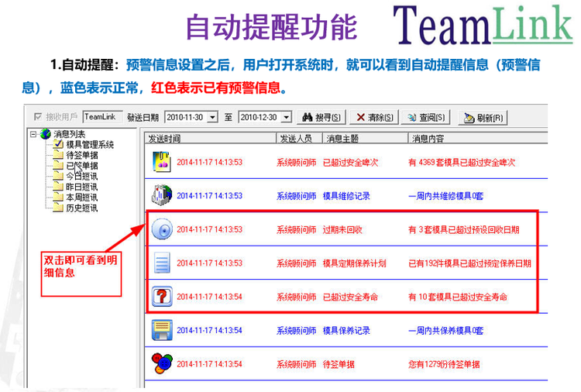Select 今日短讯 in the message tree
The height and width of the screenshot is (392, 581).
(82, 177)
